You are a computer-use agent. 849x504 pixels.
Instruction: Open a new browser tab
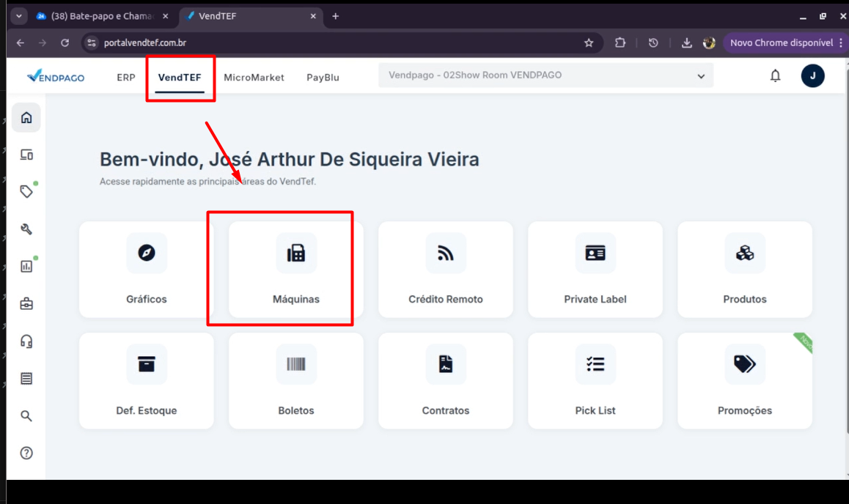(x=335, y=16)
